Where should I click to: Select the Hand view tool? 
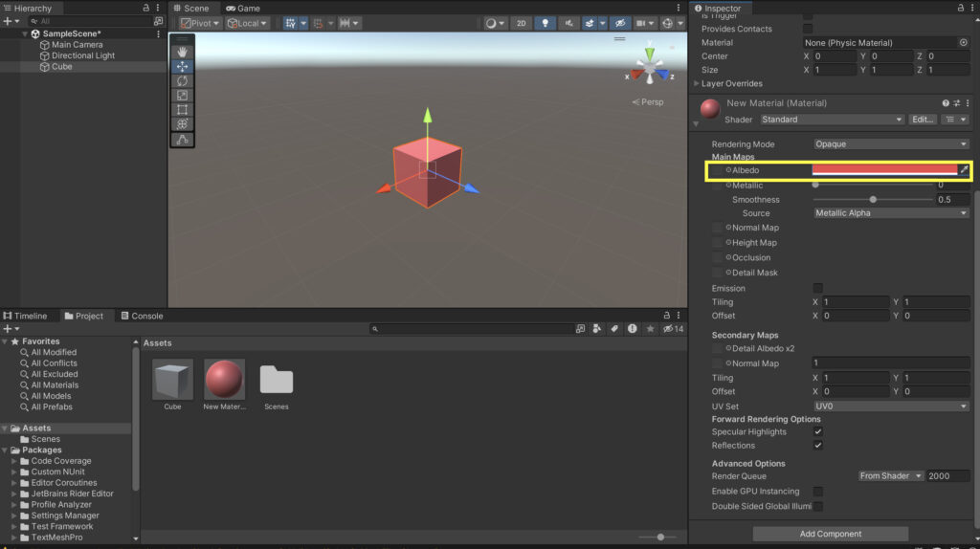(x=182, y=53)
